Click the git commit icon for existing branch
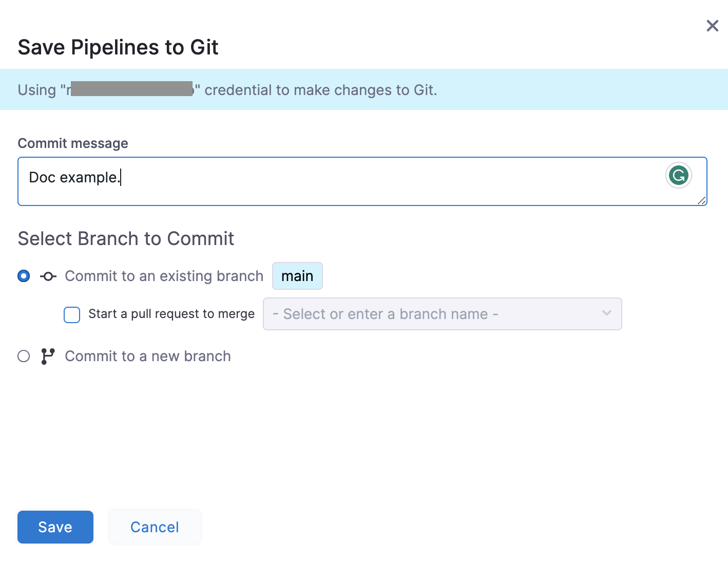This screenshot has width=728, height=561. click(48, 276)
